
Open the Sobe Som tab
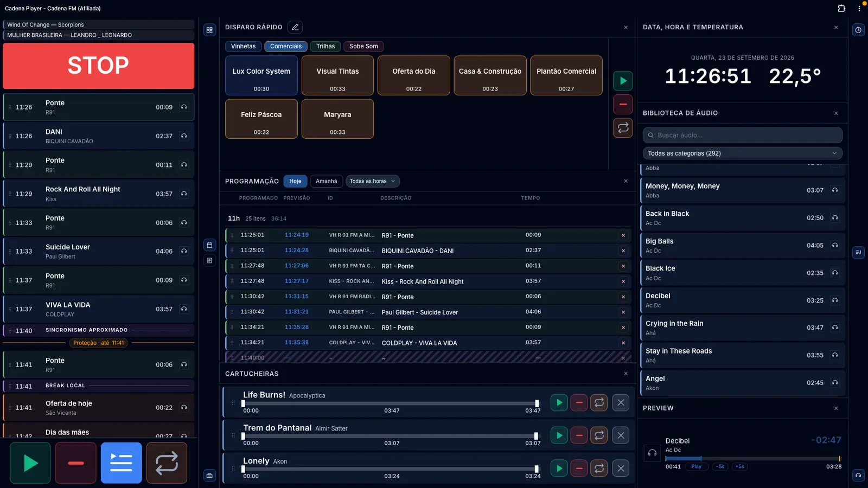363,46
